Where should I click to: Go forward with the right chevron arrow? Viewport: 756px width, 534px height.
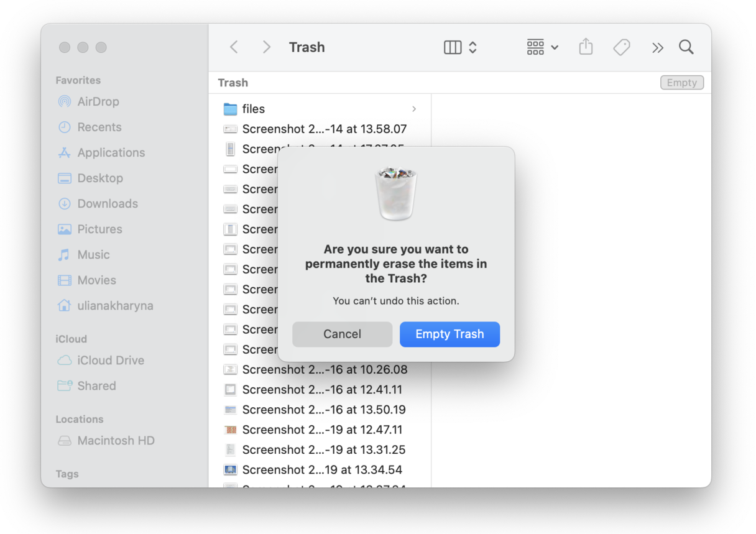coord(266,47)
